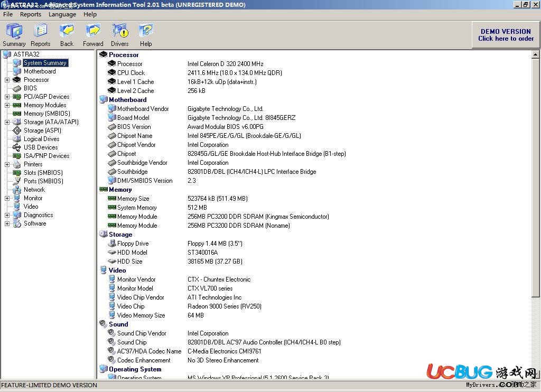This screenshot has height=392, width=541.
Task: Click the Chipset Name row label
Action: click(135, 136)
